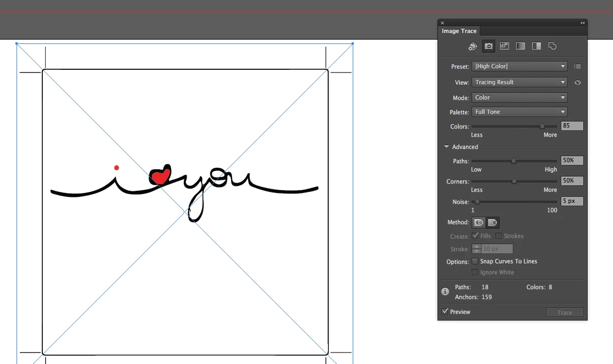Click the Colors slider handle
Viewport: 613px width, 364px height.
coord(542,126)
